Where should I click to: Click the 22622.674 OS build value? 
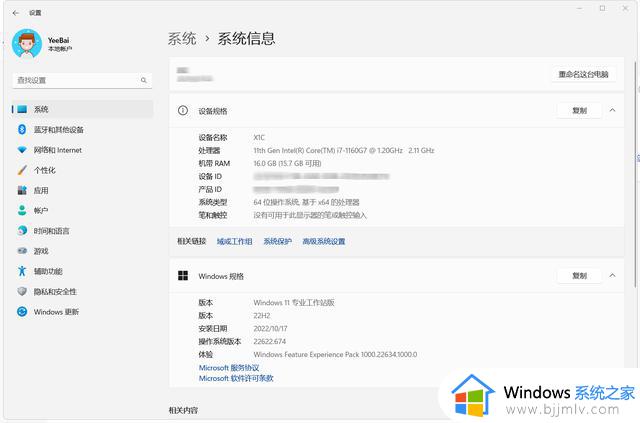[269, 341]
